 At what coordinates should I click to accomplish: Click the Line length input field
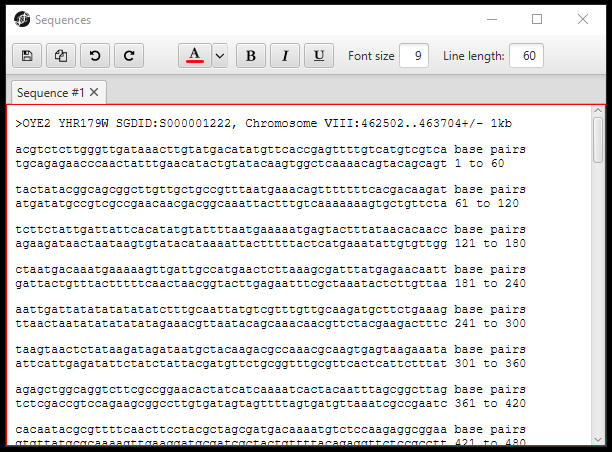click(x=526, y=56)
